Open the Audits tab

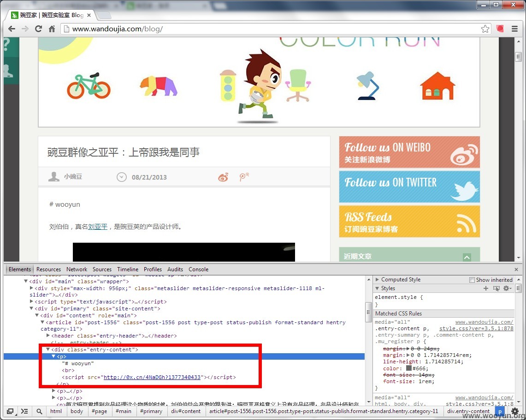click(175, 269)
